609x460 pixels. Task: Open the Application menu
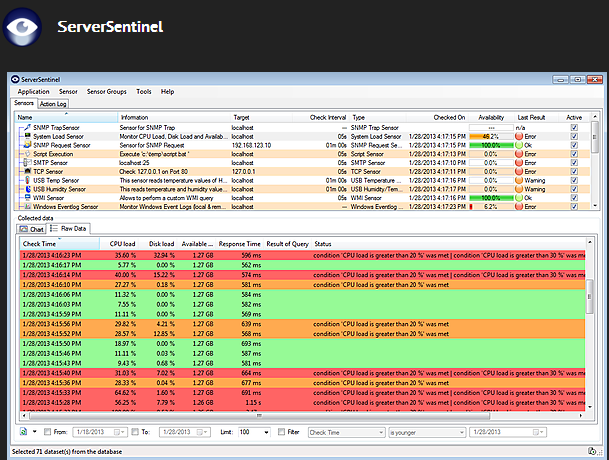point(33,92)
